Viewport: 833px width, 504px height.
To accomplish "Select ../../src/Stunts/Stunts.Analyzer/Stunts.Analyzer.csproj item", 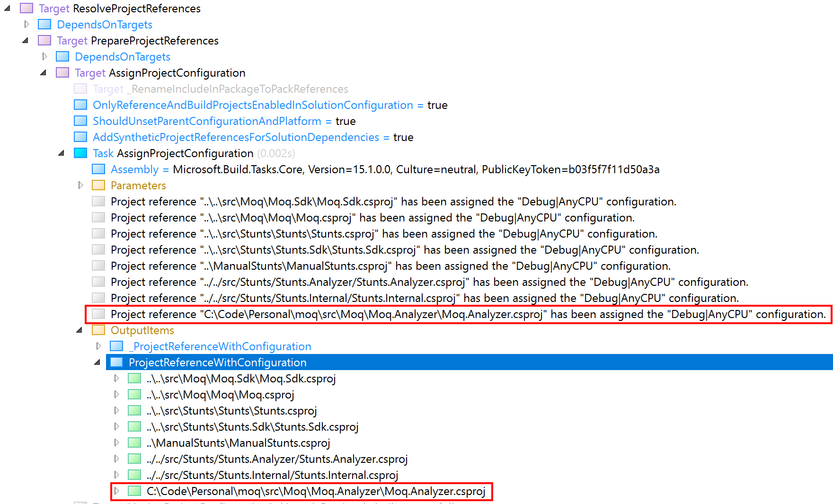I will click(x=277, y=459).
